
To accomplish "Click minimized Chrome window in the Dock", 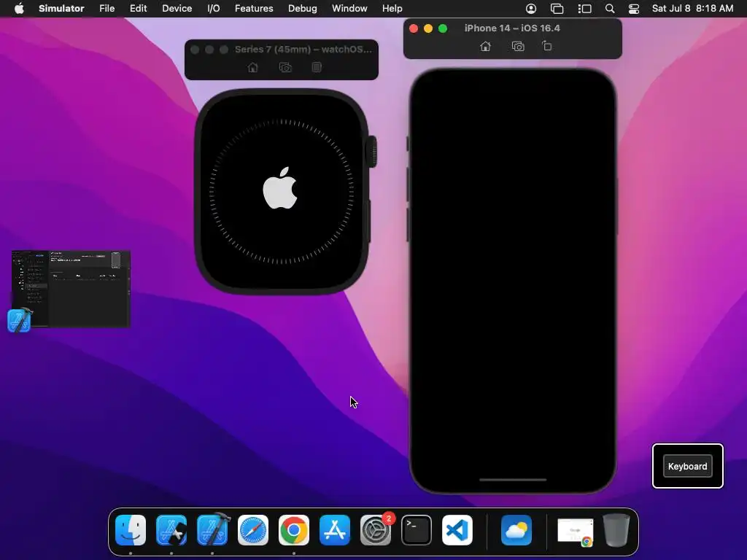I will [x=576, y=531].
